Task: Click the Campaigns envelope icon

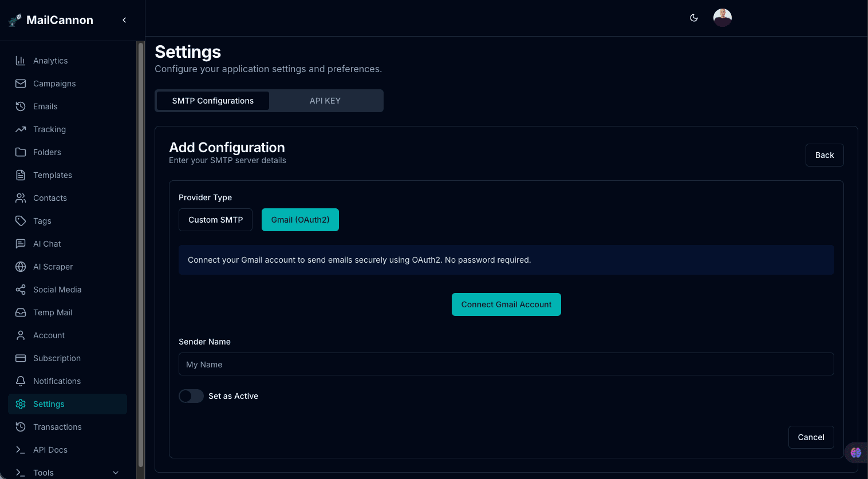Action: pos(21,84)
